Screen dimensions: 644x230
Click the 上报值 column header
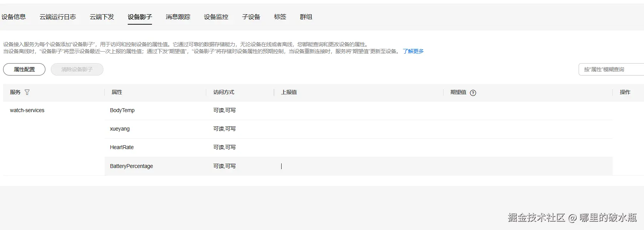click(289, 92)
